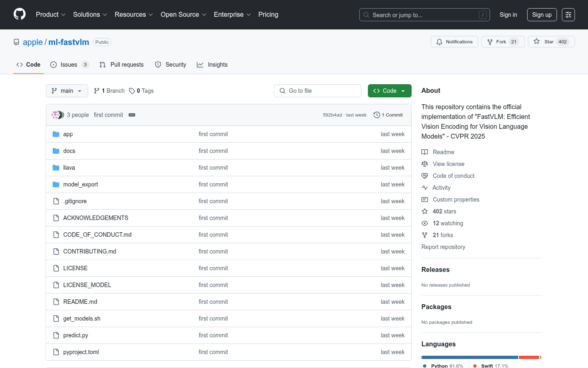Expand the Open Source menu
Viewport: 588px width, 368px height.
[183, 15]
